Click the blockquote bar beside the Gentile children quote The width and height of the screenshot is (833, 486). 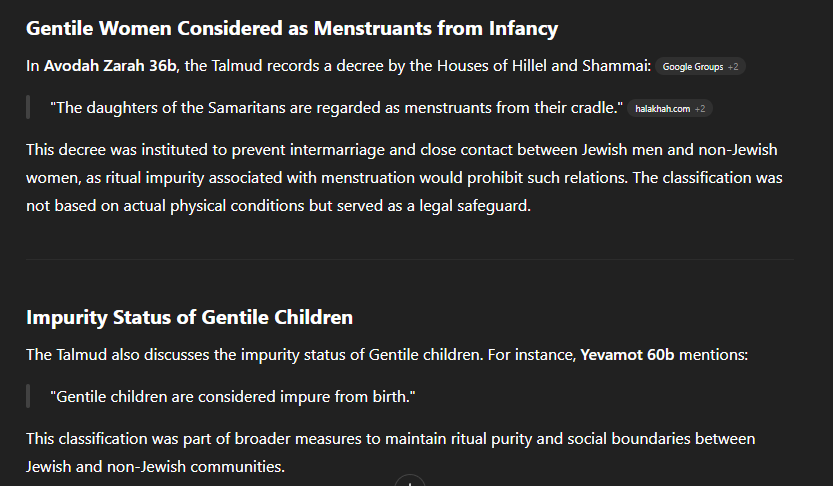(x=28, y=397)
